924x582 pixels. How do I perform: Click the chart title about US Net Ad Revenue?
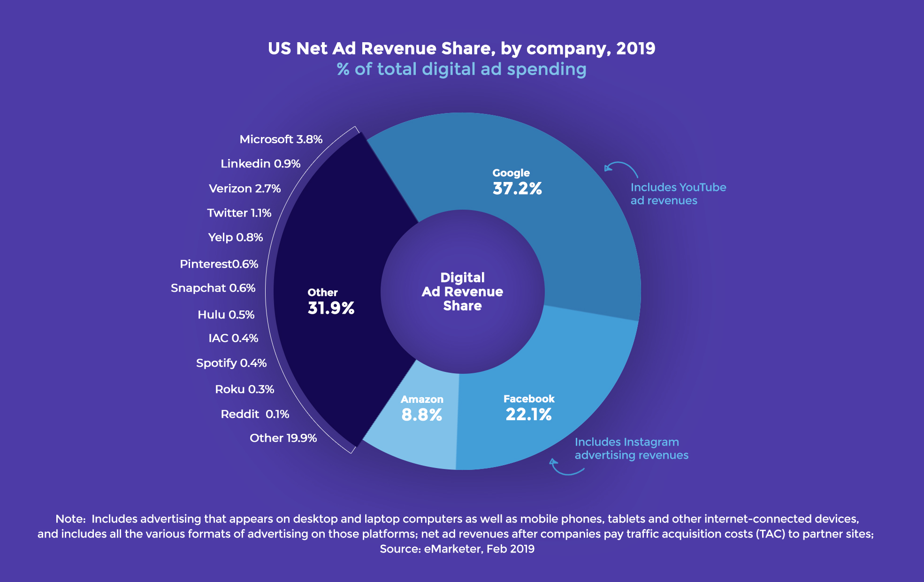pyautogui.click(x=461, y=48)
